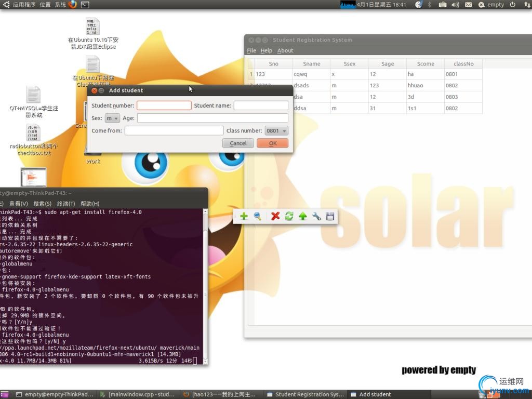Open the 位置 menu in top panel

(45, 4)
